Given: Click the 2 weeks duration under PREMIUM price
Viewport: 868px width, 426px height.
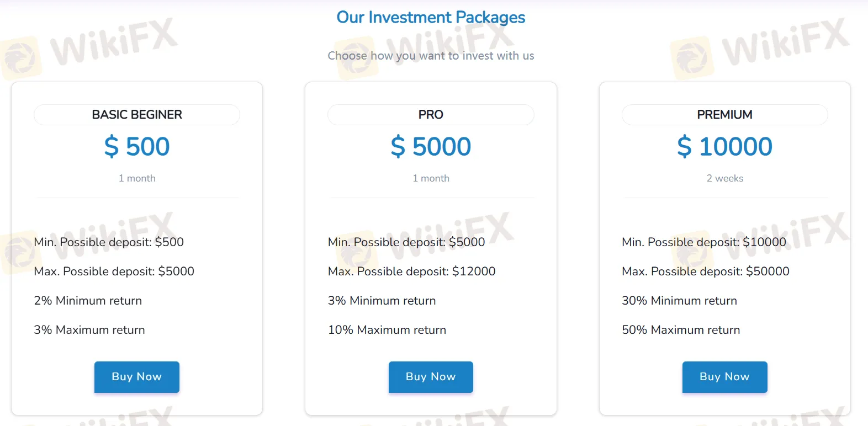Looking at the screenshot, I should coord(724,178).
